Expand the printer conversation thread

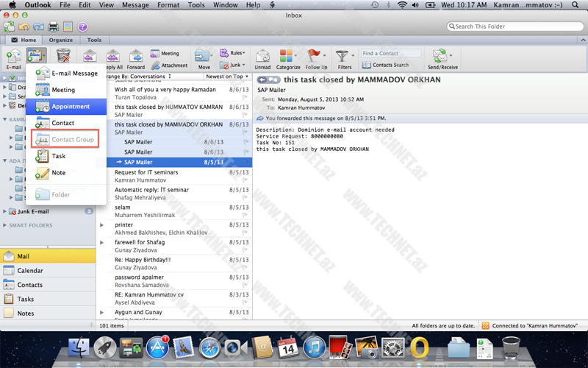[103, 224]
